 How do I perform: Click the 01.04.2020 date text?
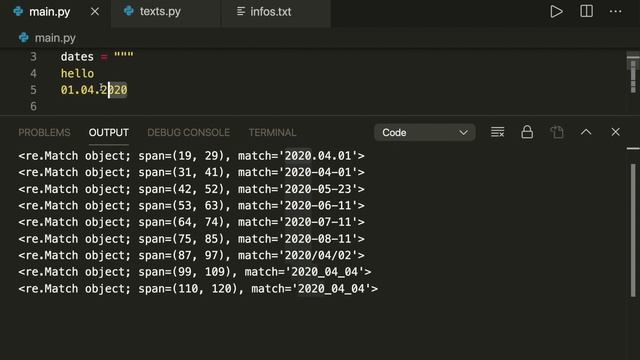(94, 90)
